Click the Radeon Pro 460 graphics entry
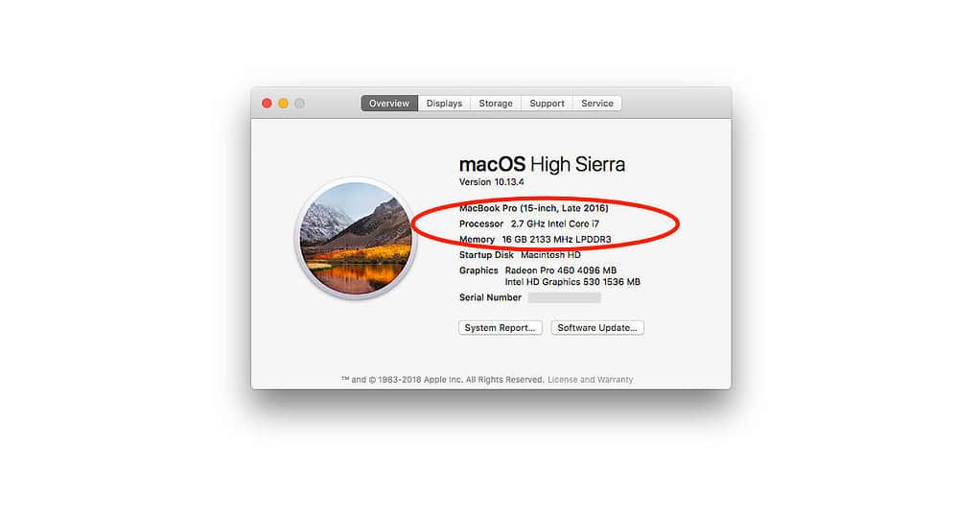980x516 pixels. tap(561, 270)
